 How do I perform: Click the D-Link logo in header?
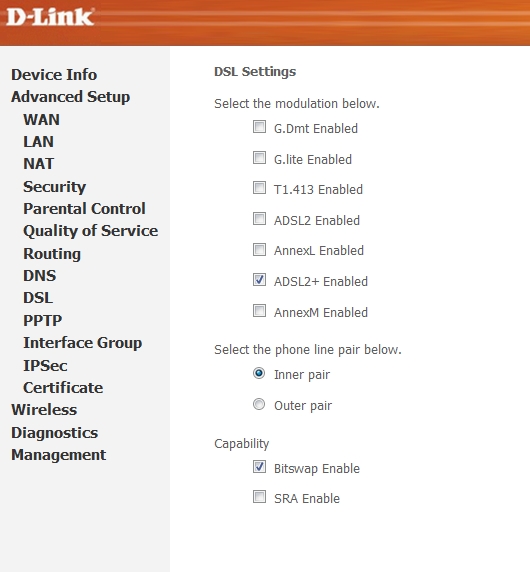click(50, 17)
